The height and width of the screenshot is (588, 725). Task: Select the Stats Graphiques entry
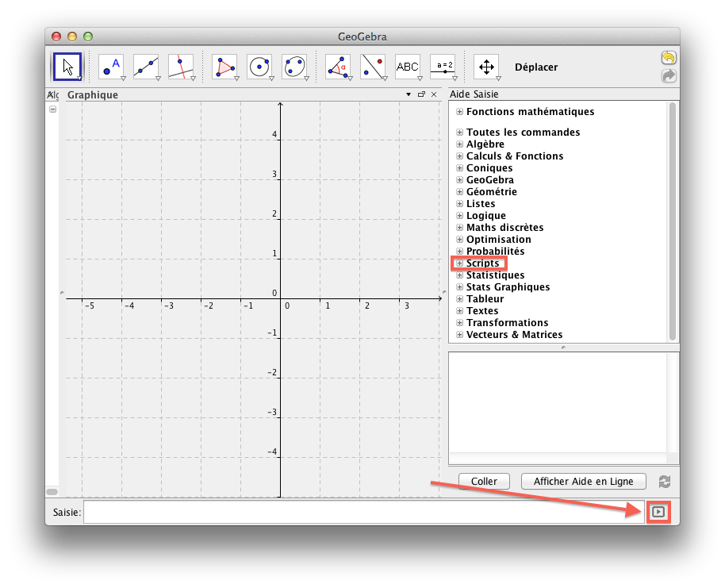point(508,287)
